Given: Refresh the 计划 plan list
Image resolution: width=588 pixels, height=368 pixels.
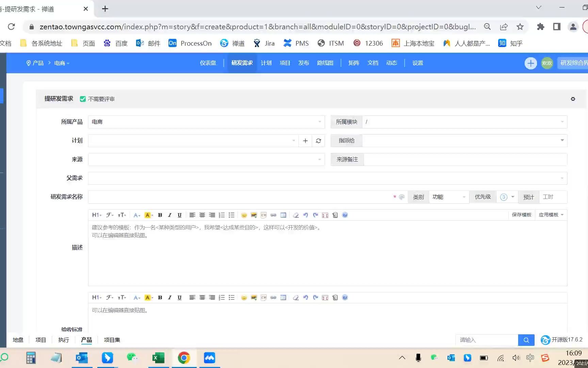Looking at the screenshot, I should 318,140.
